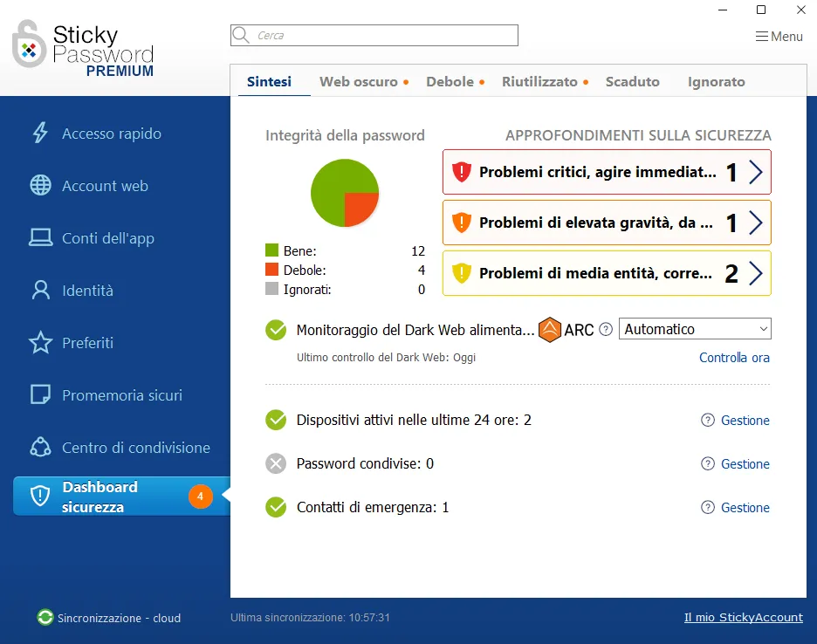Open the Menu hamburger button
This screenshot has width=817, height=644.
779,37
